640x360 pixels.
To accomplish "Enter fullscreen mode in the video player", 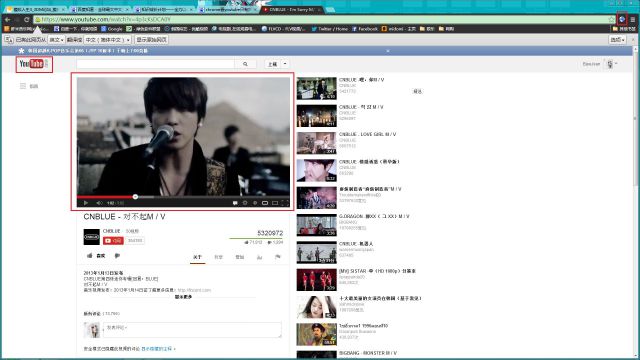I will pos(285,203).
